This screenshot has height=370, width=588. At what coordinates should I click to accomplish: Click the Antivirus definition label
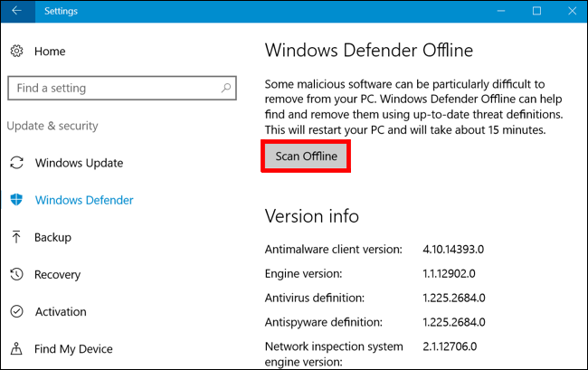coord(314,298)
